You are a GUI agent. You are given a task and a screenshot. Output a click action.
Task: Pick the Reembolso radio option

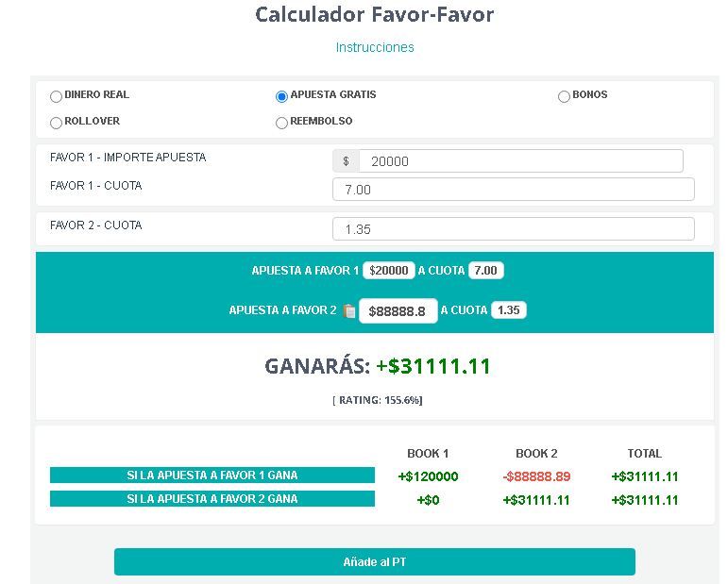(x=281, y=123)
